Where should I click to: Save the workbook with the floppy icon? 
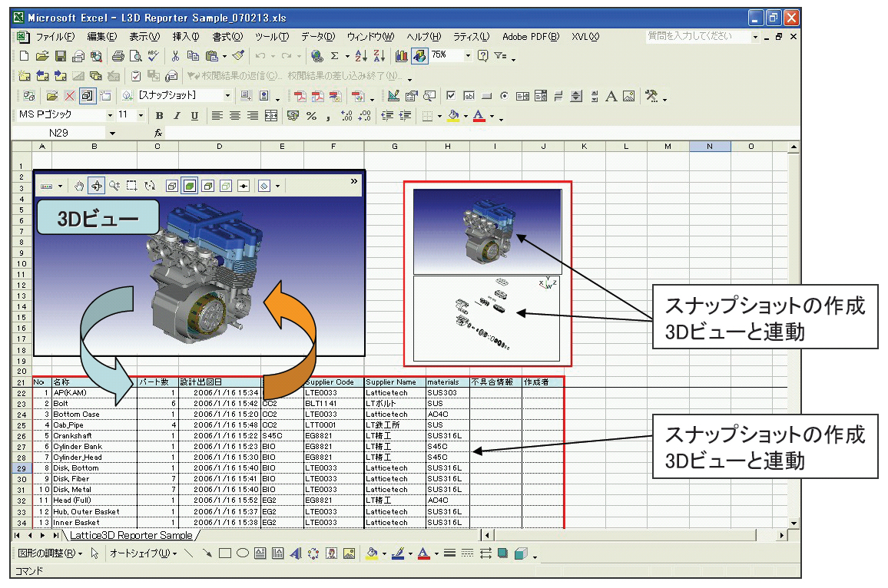pyautogui.click(x=61, y=56)
